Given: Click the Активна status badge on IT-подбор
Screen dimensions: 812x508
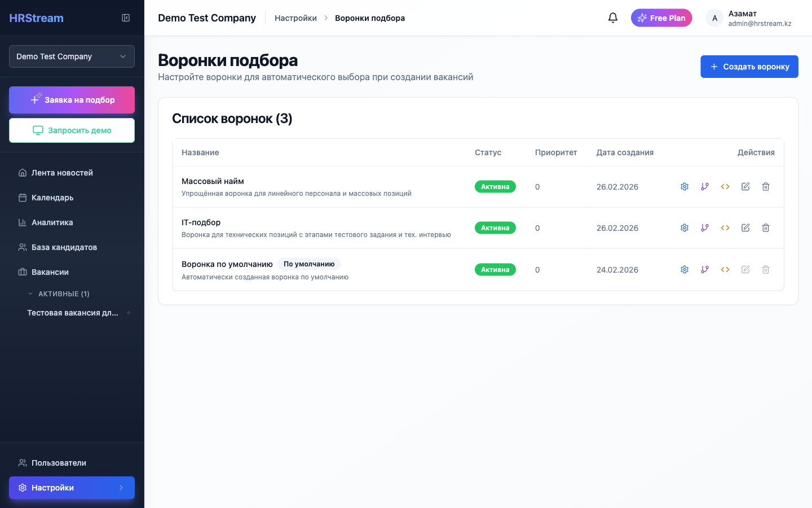Looking at the screenshot, I should point(495,227).
